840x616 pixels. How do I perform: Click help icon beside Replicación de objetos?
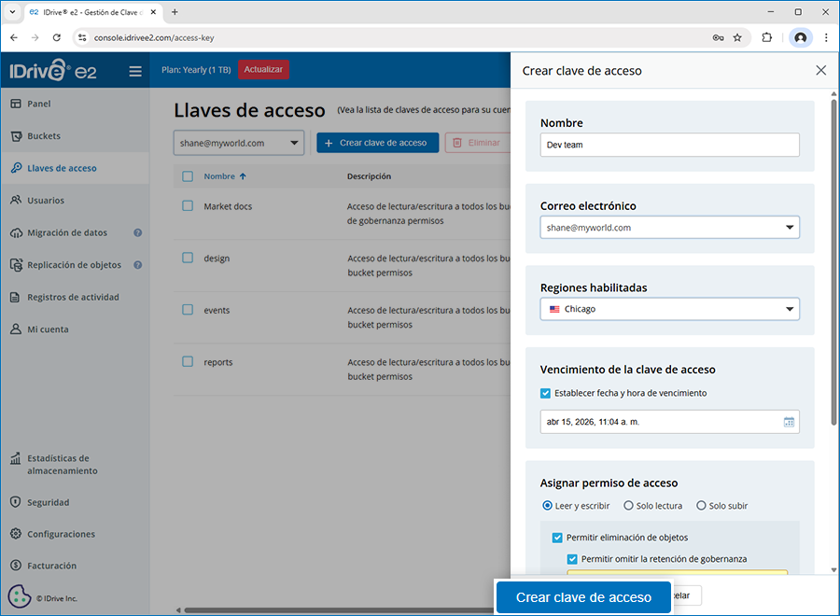tap(138, 265)
